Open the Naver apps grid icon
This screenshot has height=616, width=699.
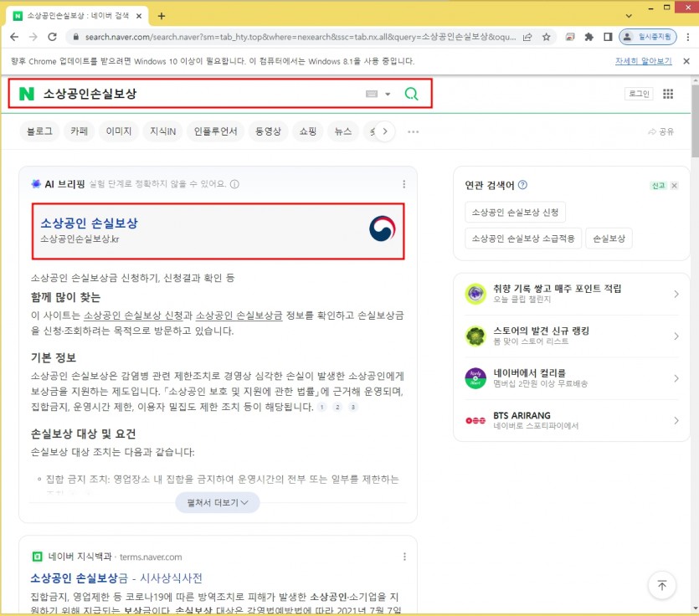668,94
